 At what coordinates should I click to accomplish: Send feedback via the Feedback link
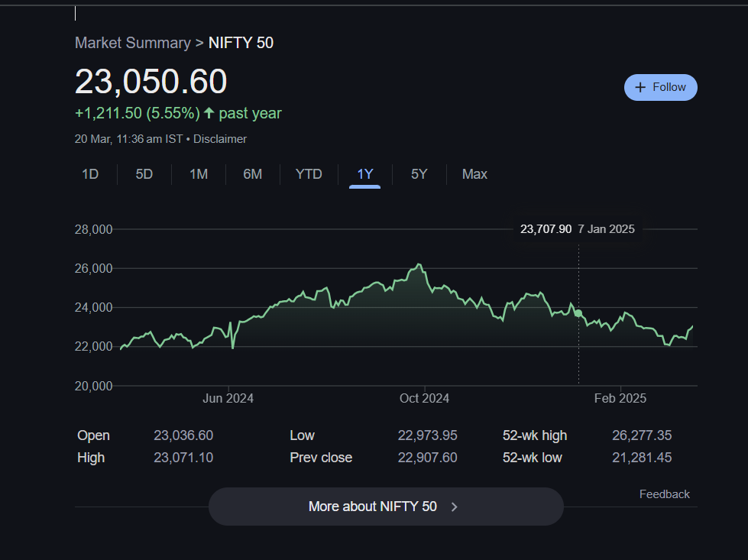[x=664, y=494]
